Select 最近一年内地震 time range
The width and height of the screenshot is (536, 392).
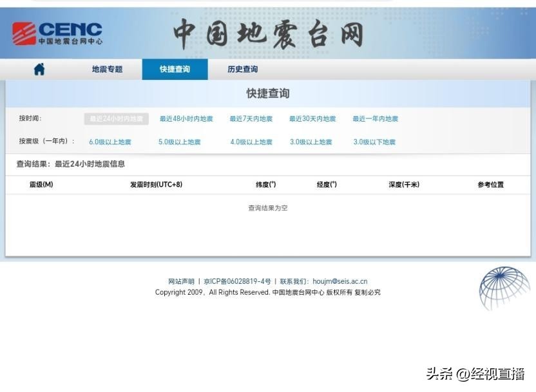click(x=375, y=119)
